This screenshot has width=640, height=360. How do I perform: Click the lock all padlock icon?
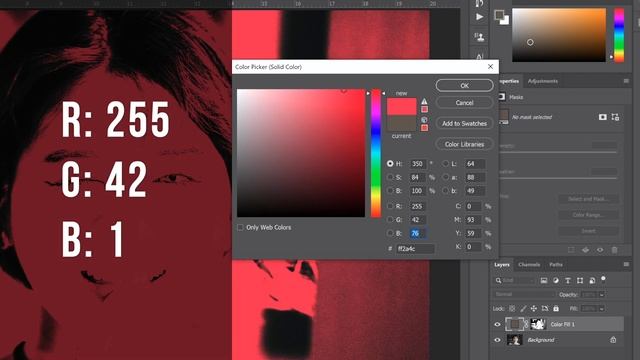click(556, 309)
